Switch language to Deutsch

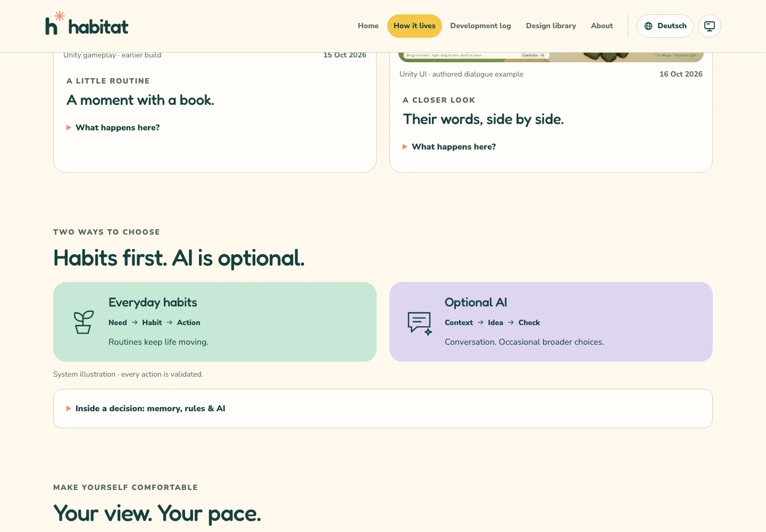(x=665, y=26)
